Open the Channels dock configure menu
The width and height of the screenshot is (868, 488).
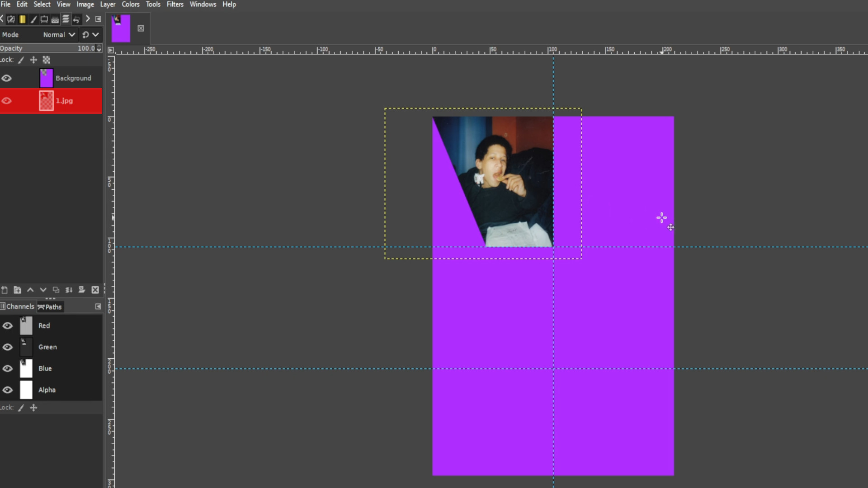pos(98,306)
